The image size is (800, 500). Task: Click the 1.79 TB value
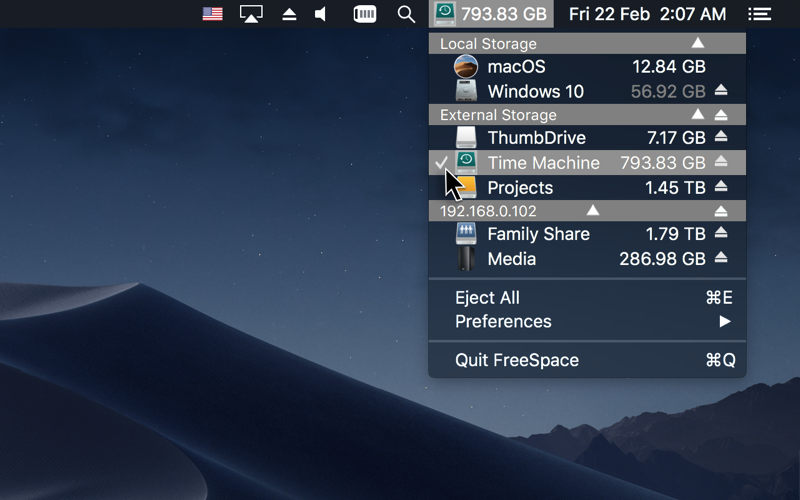coord(676,234)
